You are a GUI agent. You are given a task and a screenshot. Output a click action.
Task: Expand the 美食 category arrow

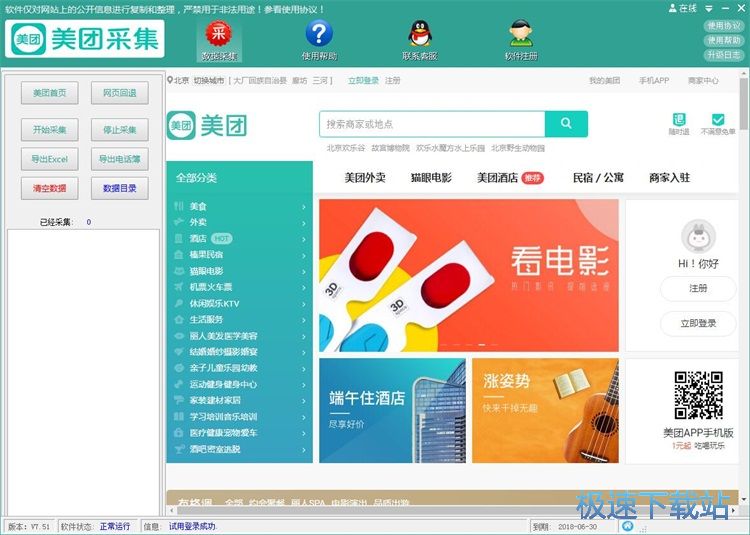click(x=304, y=207)
